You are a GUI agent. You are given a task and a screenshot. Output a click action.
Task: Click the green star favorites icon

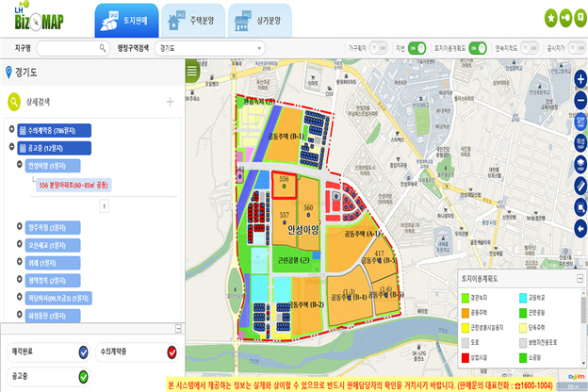click(x=550, y=17)
